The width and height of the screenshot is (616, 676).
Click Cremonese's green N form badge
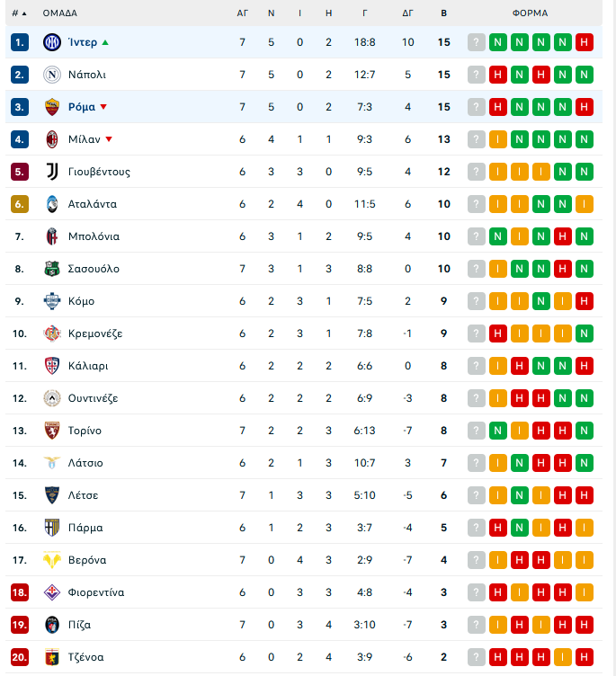585,334
